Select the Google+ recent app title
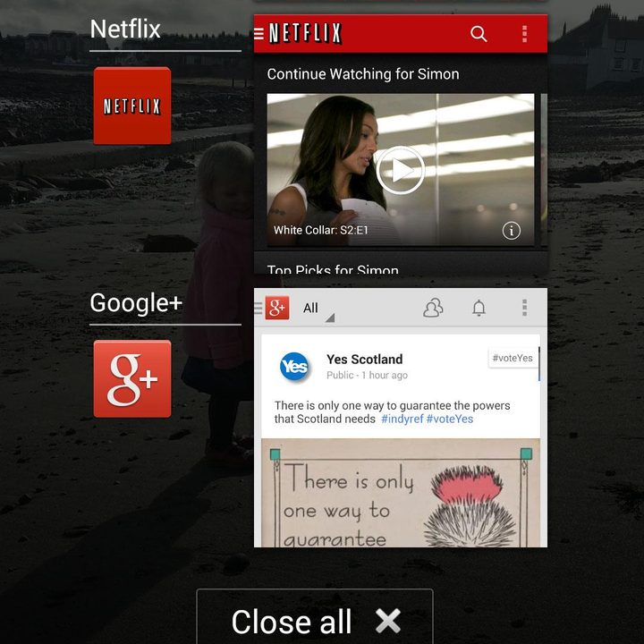Screen dimensions: 644x644 point(136,302)
